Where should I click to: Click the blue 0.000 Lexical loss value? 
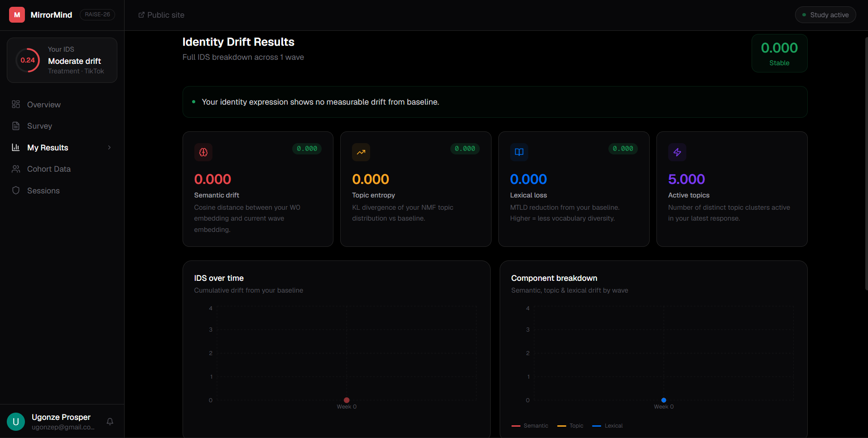click(x=528, y=179)
